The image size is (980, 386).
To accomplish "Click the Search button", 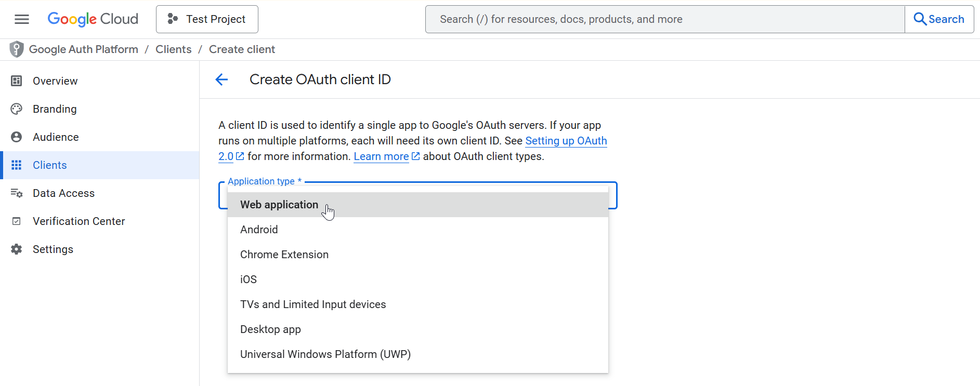I will [939, 19].
